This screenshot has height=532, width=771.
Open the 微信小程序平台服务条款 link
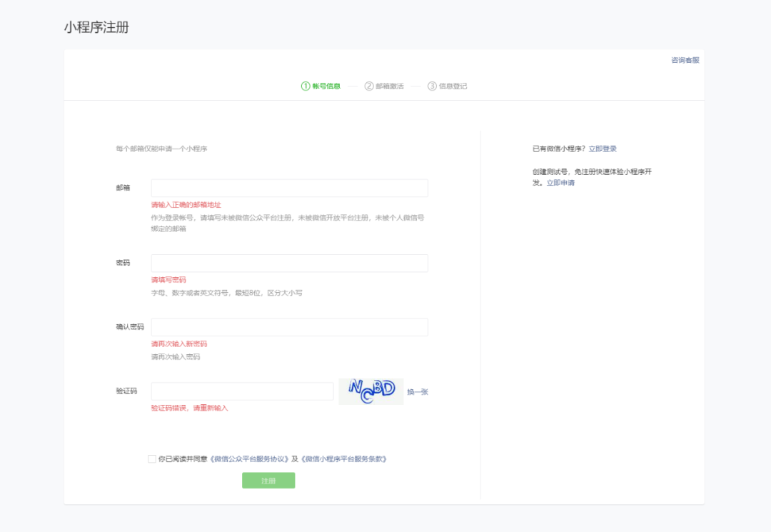(x=344, y=459)
